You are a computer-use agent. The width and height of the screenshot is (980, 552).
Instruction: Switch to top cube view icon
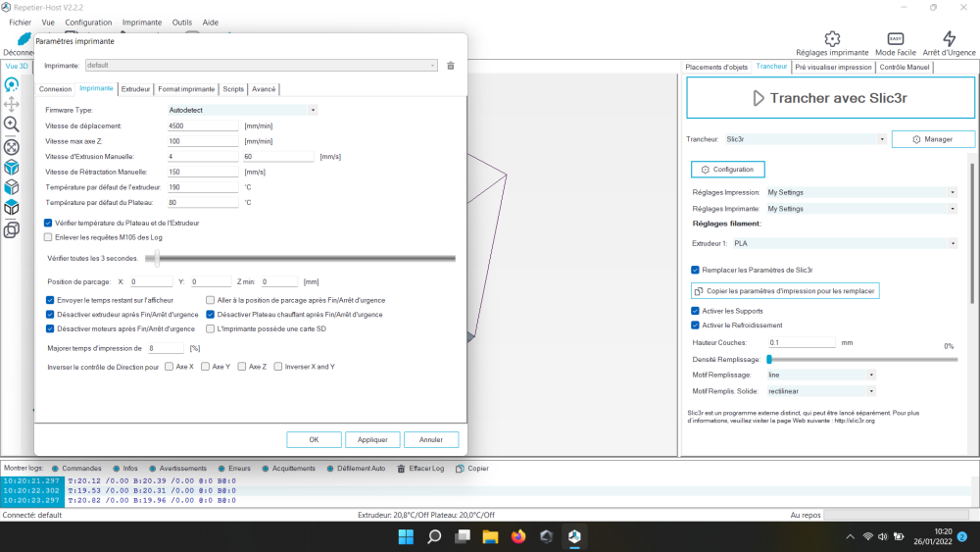coord(11,207)
